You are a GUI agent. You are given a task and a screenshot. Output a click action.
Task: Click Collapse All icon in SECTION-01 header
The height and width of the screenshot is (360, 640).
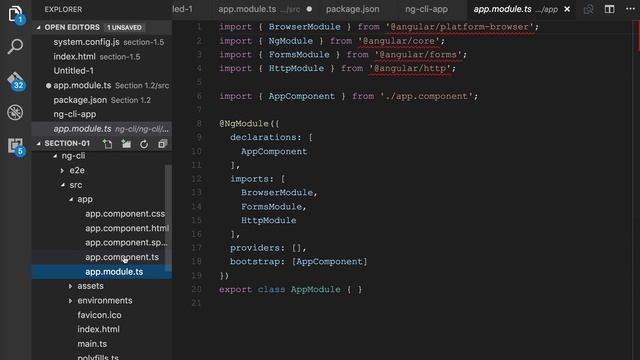tap(162, 144)
